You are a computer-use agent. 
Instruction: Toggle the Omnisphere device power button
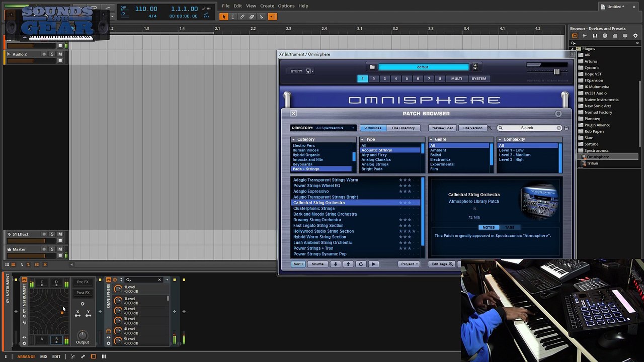tap(108, 280)
